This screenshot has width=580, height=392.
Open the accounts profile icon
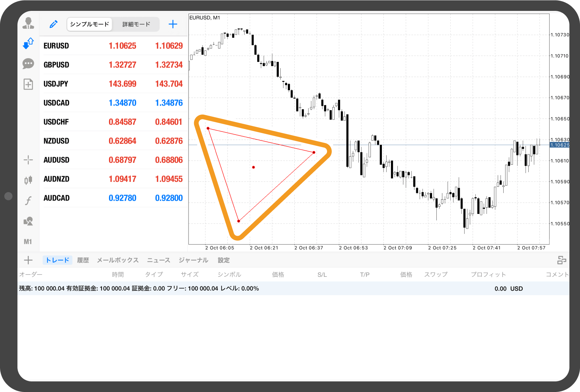click(x=28, y=23)
